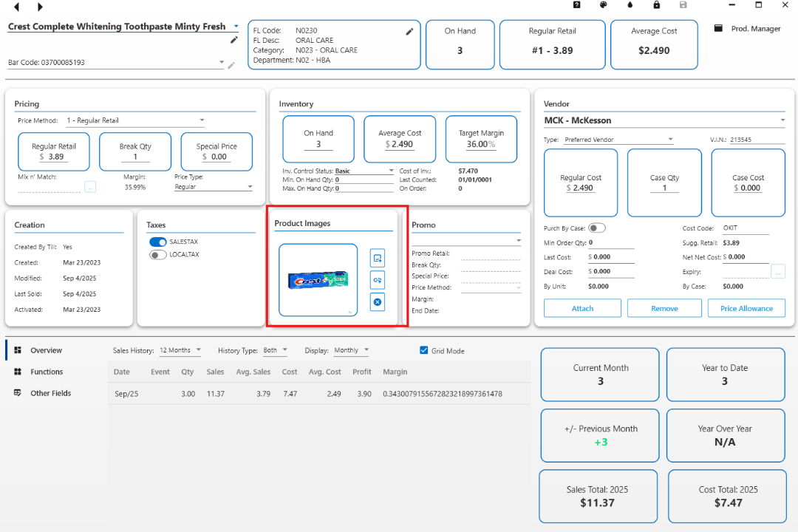The width and height of the screenshot is (798, 532).
Task: Open the Functions section
Action: click(x=47, y=372)
